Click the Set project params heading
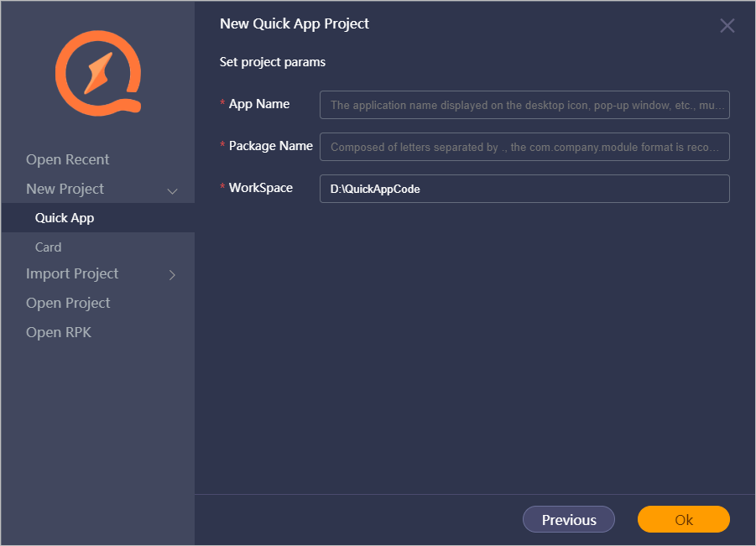Screen dimensions: 756x546 point(273,62)
